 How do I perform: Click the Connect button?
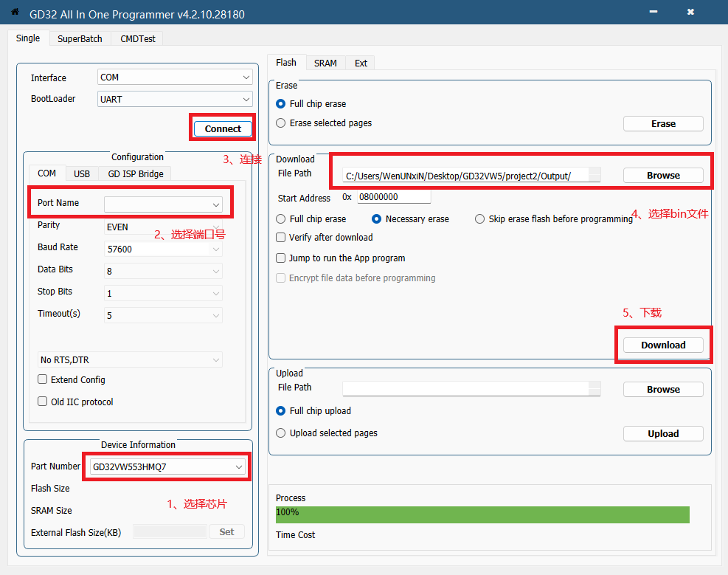[x=223, y=128]
